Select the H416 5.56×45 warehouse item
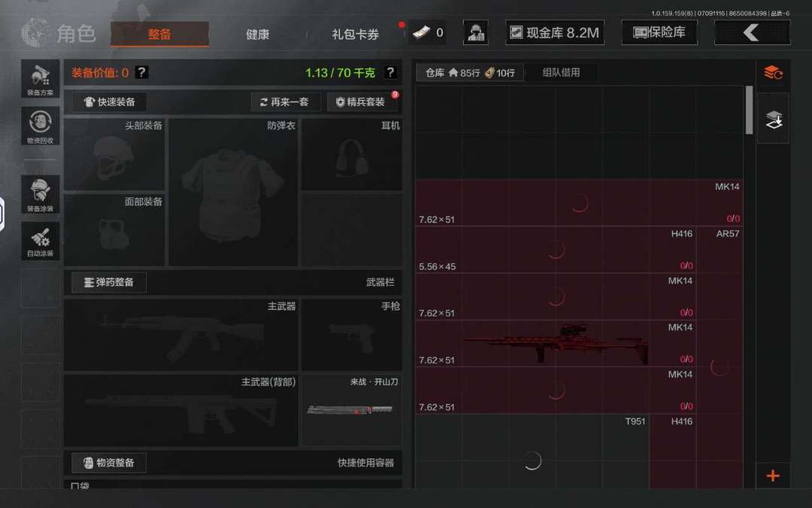This screenshot has width=812, height=508. pos(556,249)
